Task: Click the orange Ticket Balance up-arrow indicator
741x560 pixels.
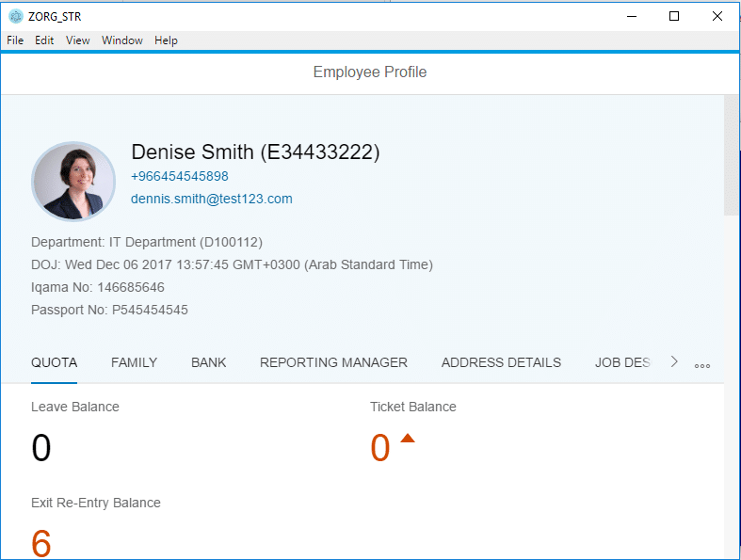Action: pos(408,439)
